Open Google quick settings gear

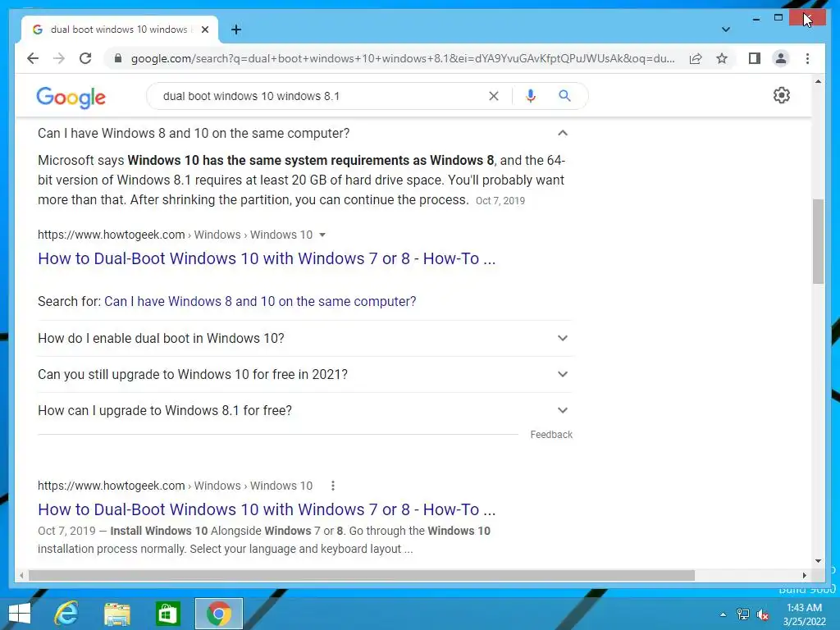tap(781, 95)
